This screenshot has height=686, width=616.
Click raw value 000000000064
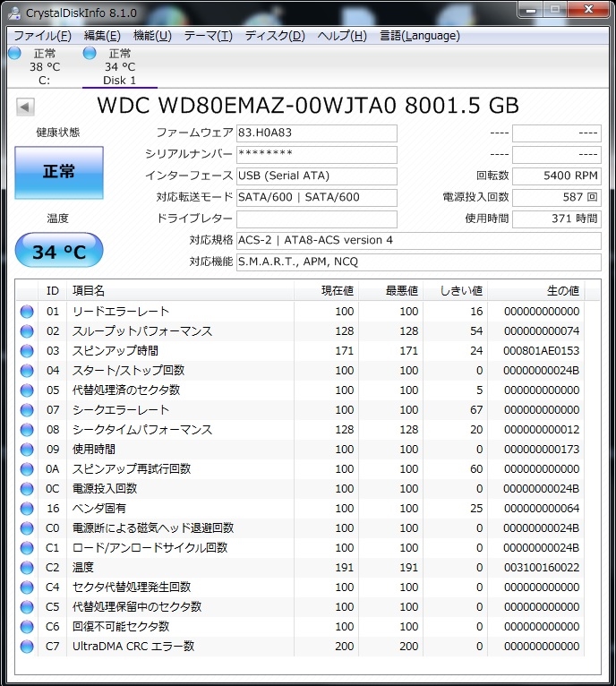(542, 509)
